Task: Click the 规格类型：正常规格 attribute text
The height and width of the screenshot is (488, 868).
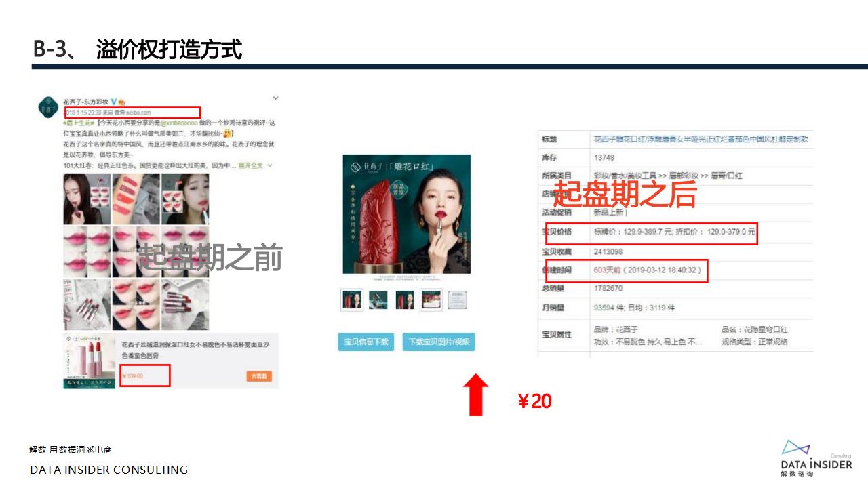Action: click(755, 342)
